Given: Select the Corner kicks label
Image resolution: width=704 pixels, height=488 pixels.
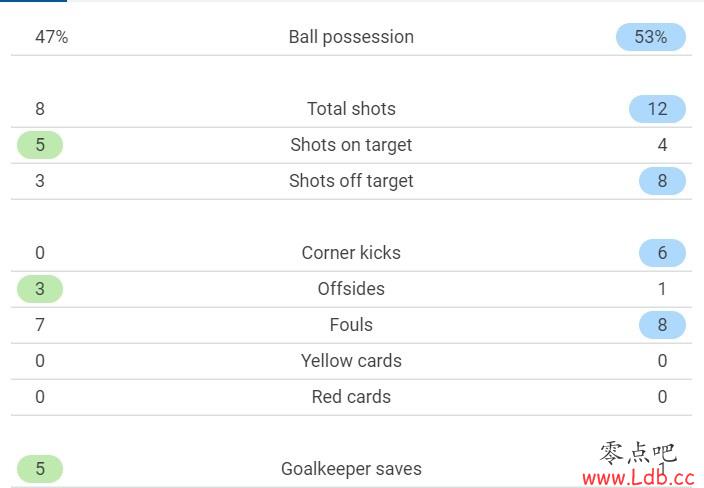Looking at the screenshot, I should coord(351,253).
